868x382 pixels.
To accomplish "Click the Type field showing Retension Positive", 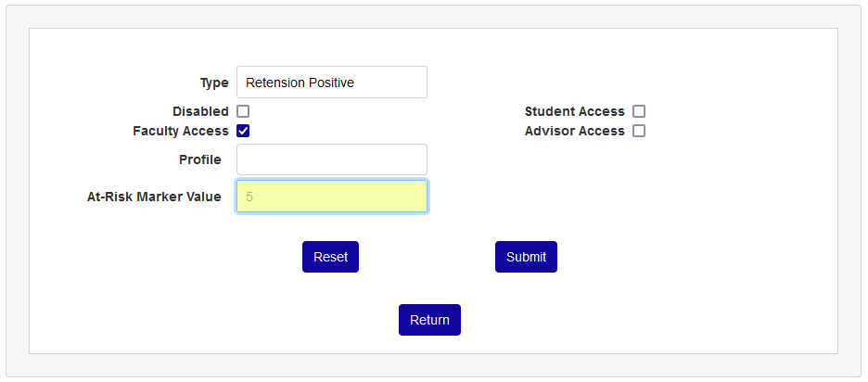I will pyautogui.click(x=331, y=83).
